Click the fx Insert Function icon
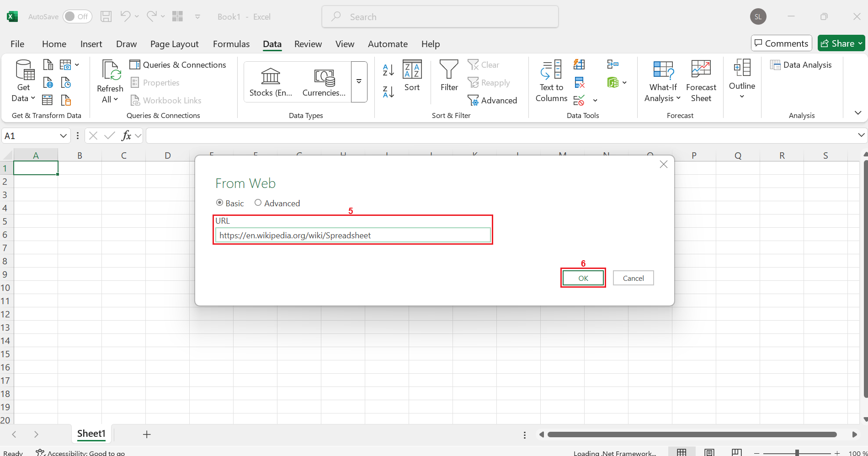 point(126,135)
